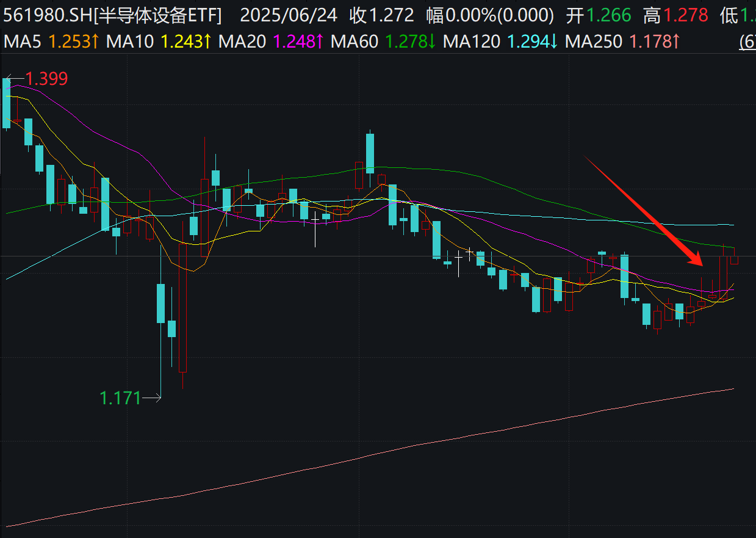Click the MA120 1.294 indicator label

500,42
